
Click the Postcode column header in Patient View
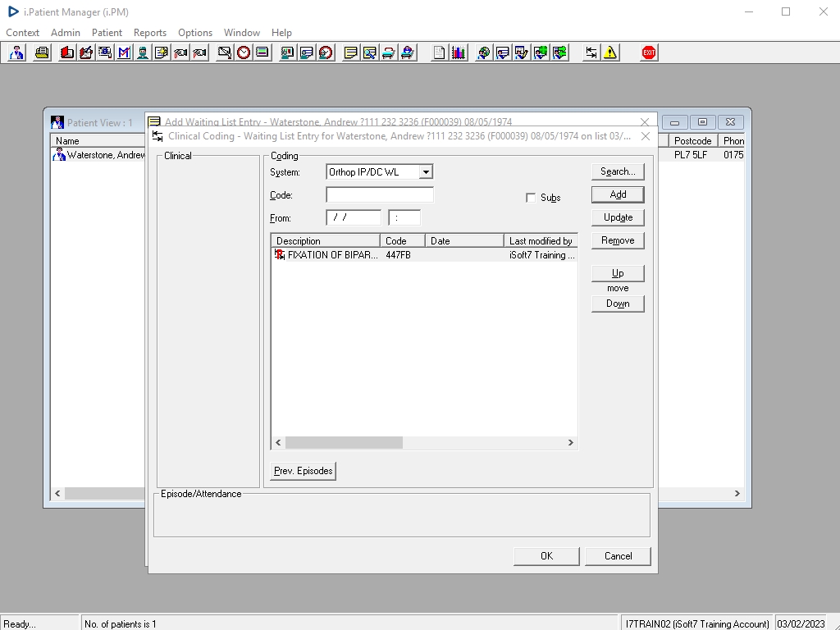point(692,141)
